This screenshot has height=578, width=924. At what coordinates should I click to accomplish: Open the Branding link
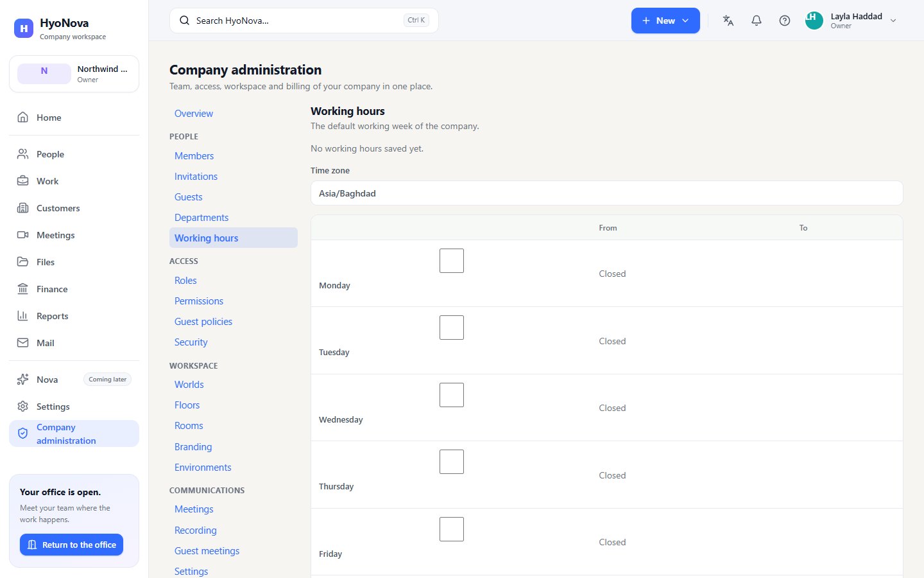193,447
